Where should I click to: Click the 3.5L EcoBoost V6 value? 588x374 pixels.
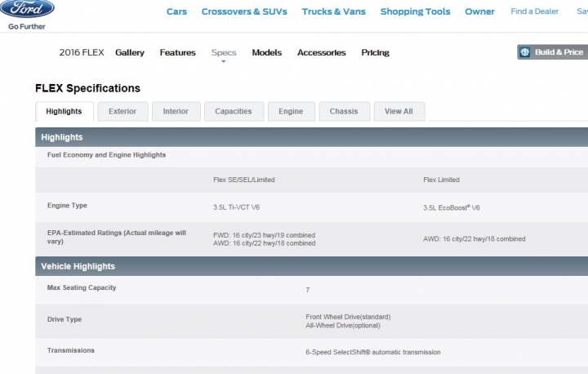coord(452,207)
